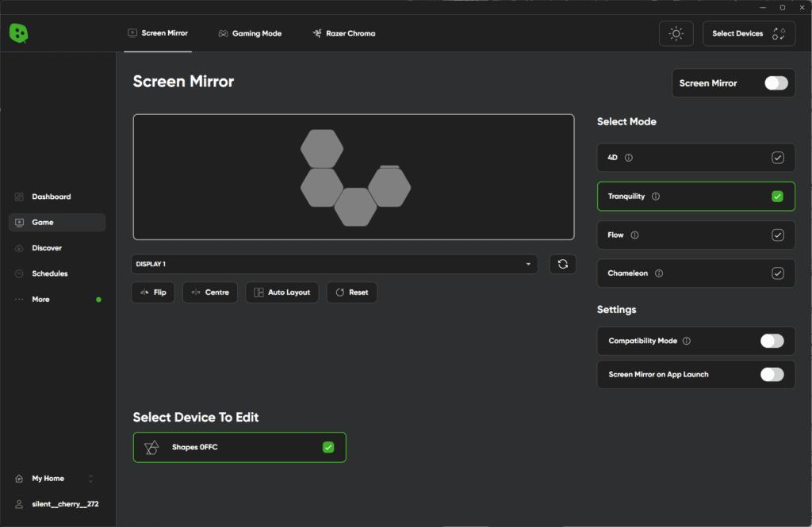Open the Razer Chroma tab

pyautogui.click(x=344, y=33)
